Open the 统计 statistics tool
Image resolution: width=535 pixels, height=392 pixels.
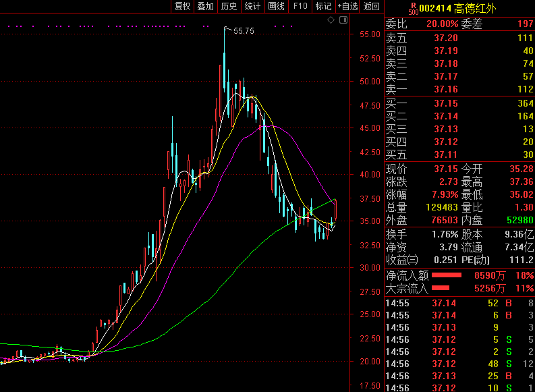(253, 7)
